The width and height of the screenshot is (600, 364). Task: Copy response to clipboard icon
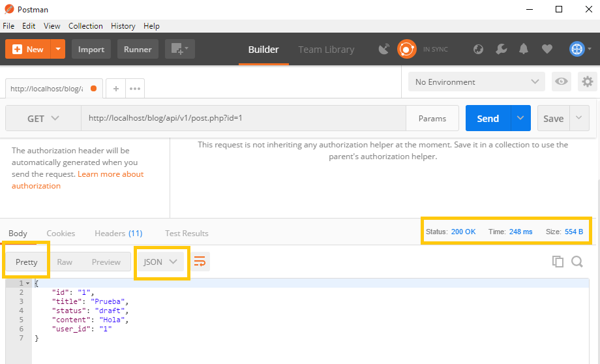coord(558,262)
